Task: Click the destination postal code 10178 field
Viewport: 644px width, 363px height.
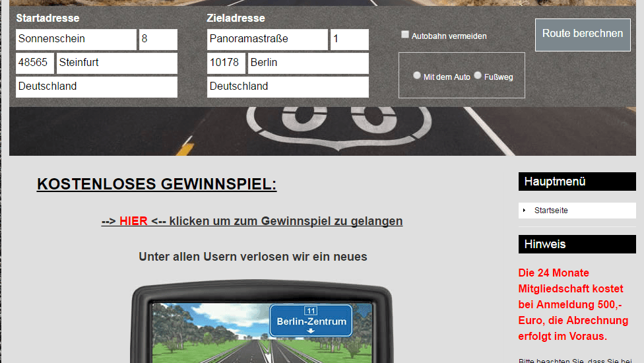Action: pos(226,63)
